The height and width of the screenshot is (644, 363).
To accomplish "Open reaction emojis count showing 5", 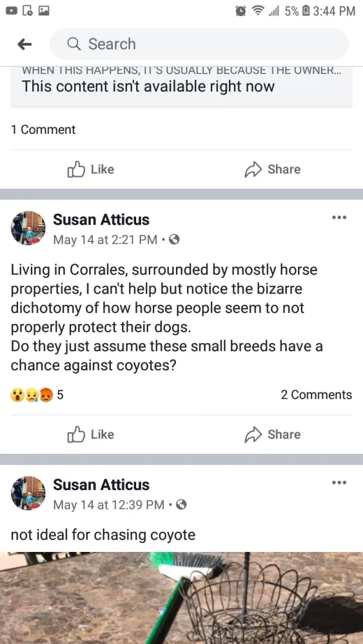I will [x=37, y=395].
